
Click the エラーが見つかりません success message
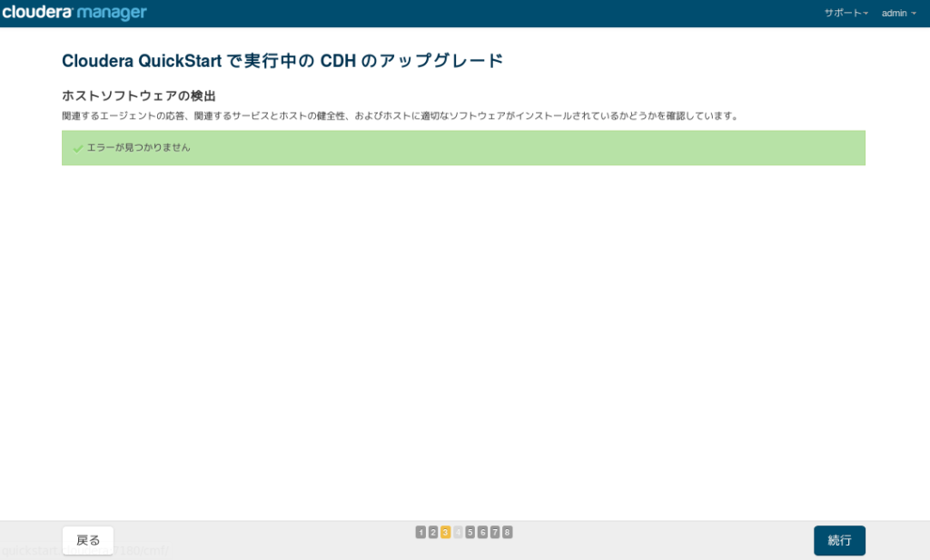pos(139,148)
